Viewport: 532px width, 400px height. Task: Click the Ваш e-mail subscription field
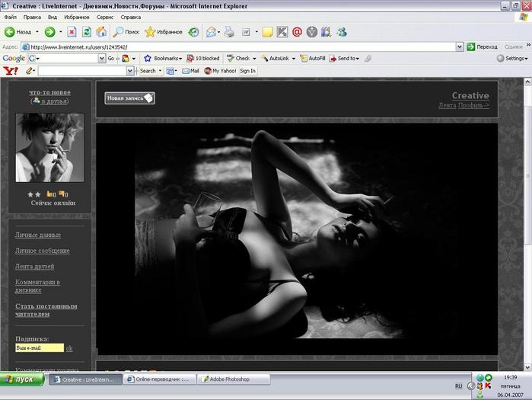click(x=40, y=347)
